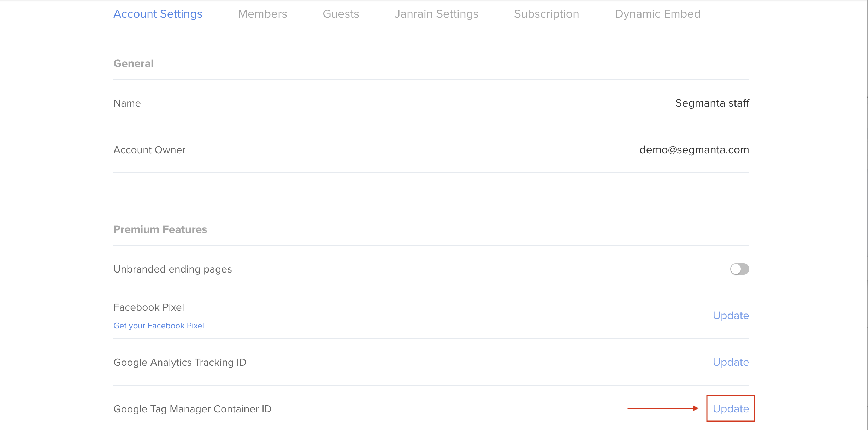Viewport: 868px width, 430px height.
Task: Click the Premium Features heading
Action: 160,229
